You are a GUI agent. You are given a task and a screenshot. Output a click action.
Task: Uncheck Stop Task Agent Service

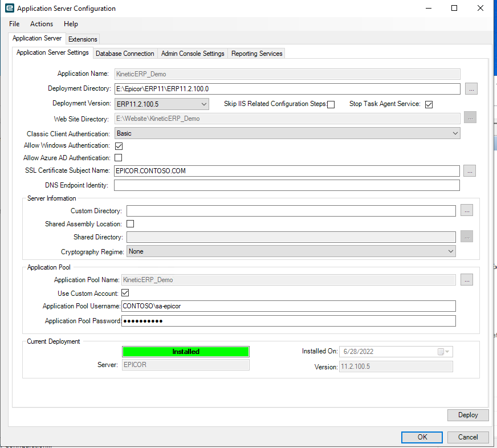coord(429,104)
